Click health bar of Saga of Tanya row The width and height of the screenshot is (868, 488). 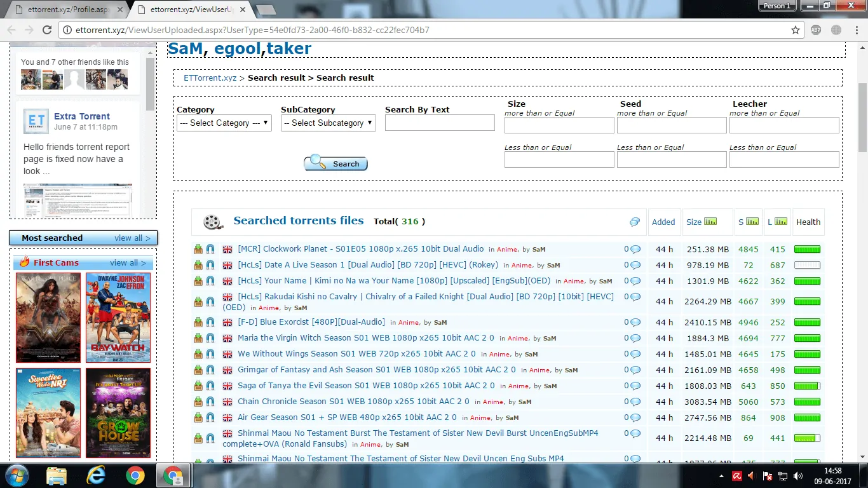click(807, 386)
